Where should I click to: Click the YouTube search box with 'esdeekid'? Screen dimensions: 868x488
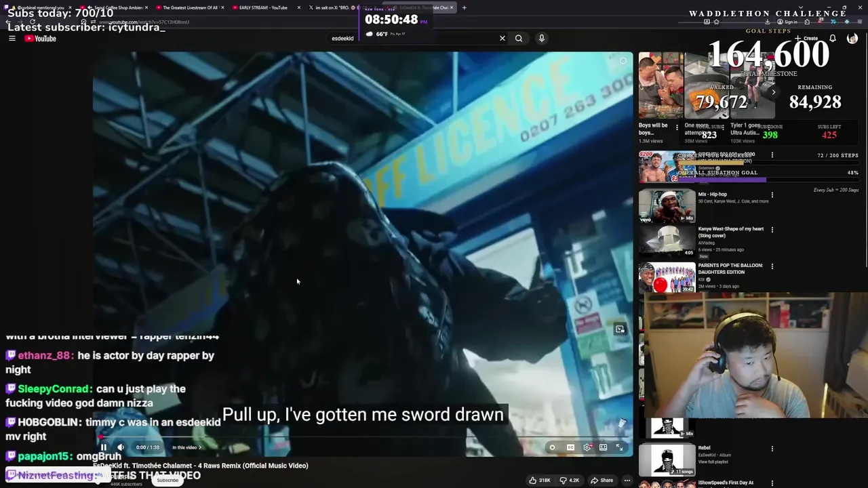click(412, 39)
